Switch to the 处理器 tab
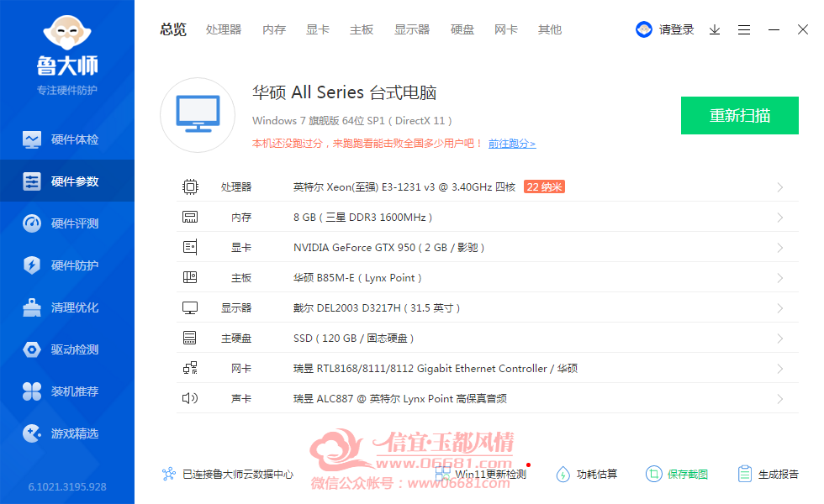Image resolution: width=824 pixels, height=504 pixels. 224,29
